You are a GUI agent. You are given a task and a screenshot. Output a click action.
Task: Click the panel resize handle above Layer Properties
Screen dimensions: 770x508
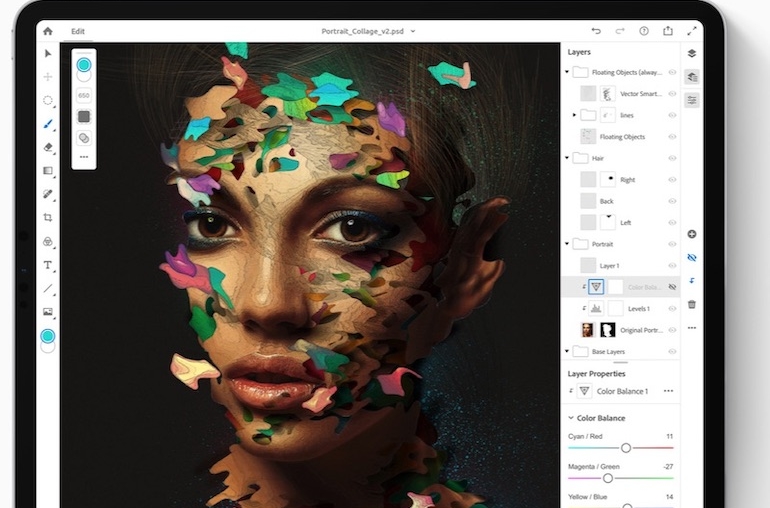coord(621,363)
